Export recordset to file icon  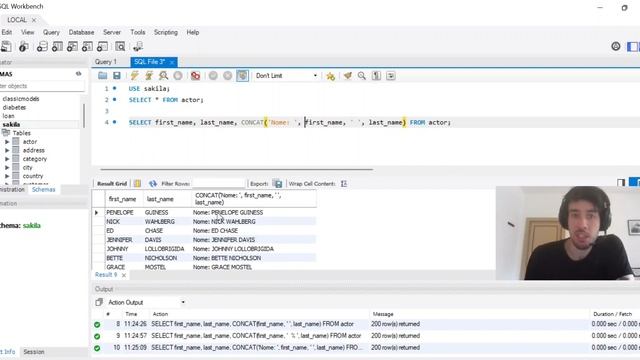277,184
